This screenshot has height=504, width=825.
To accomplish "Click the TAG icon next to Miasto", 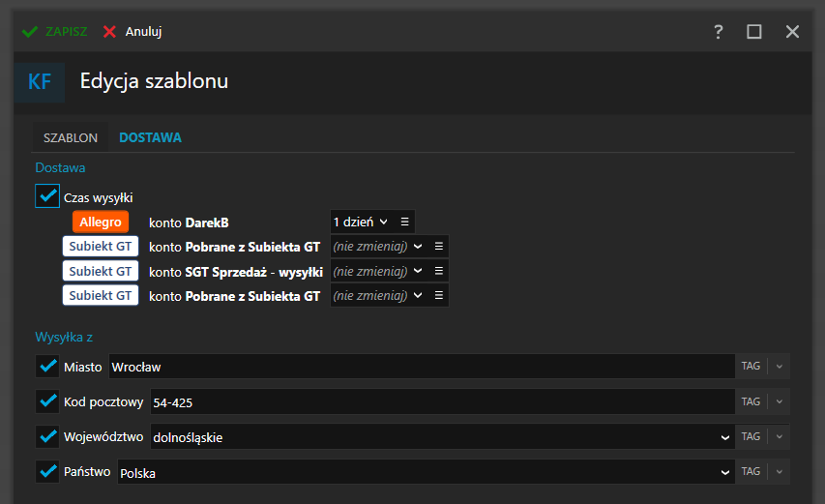I will pyautogui.click(x=751, y=367).
